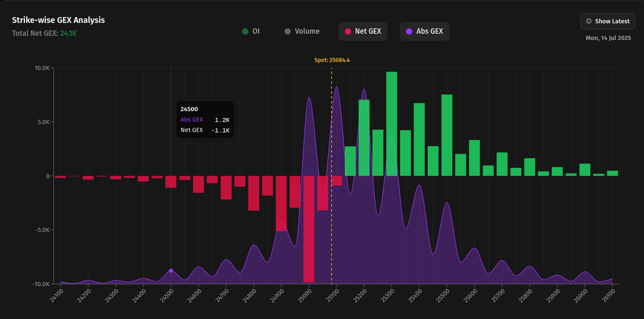Viewport: 644px width, 319px height.
Task: Click the sparkle icon inside Show Latest
Action: pyautogui.click(x=588, y=21)
